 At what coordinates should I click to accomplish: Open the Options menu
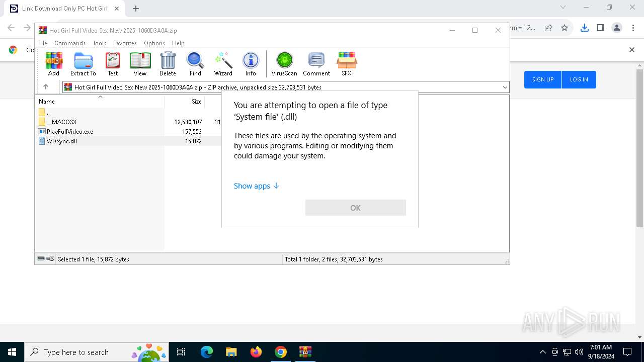[154, 43]
